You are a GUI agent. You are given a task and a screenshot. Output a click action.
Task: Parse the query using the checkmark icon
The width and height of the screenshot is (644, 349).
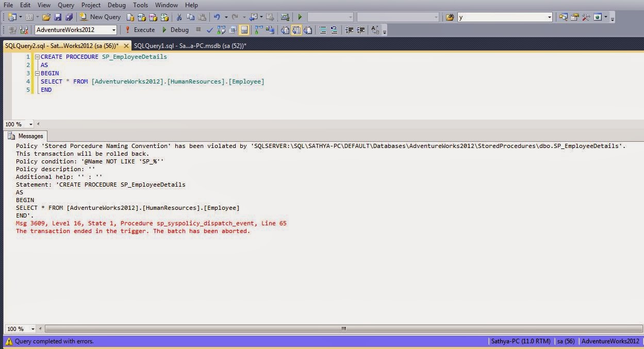coord(209,29)
